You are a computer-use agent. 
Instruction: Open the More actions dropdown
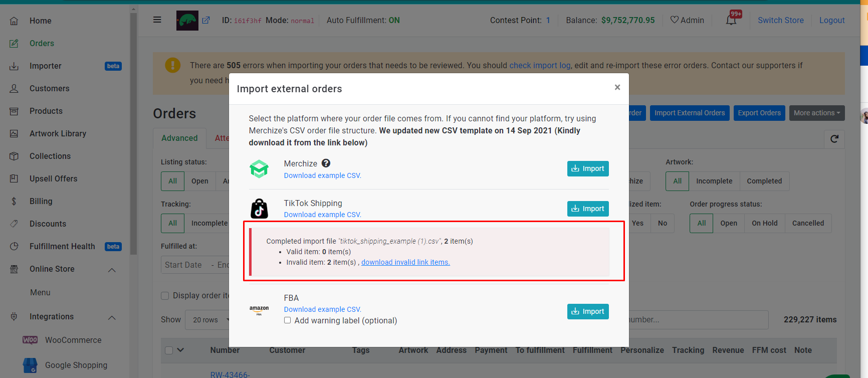[x=817, y=113]
